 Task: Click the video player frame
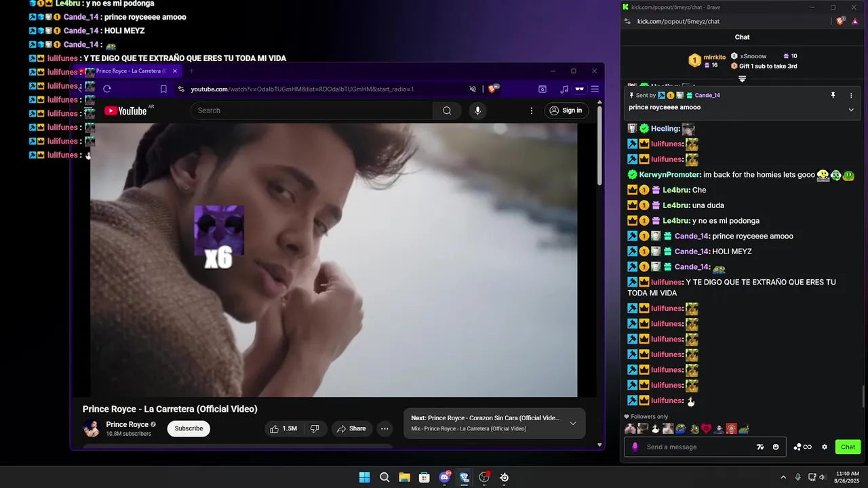coord(334,260)
